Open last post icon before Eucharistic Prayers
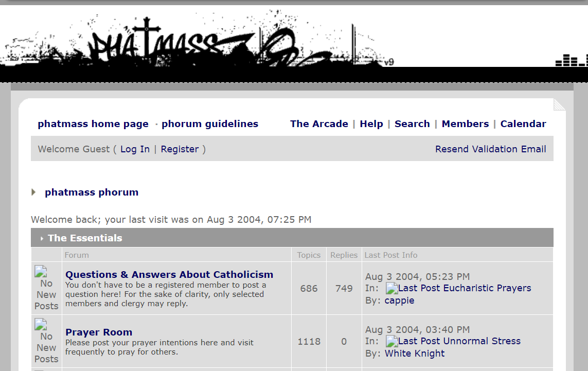 (x=391, y=289)
